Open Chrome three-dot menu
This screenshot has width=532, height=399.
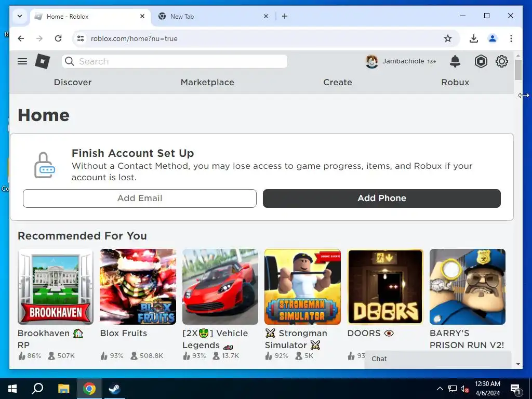coord(511,38)
